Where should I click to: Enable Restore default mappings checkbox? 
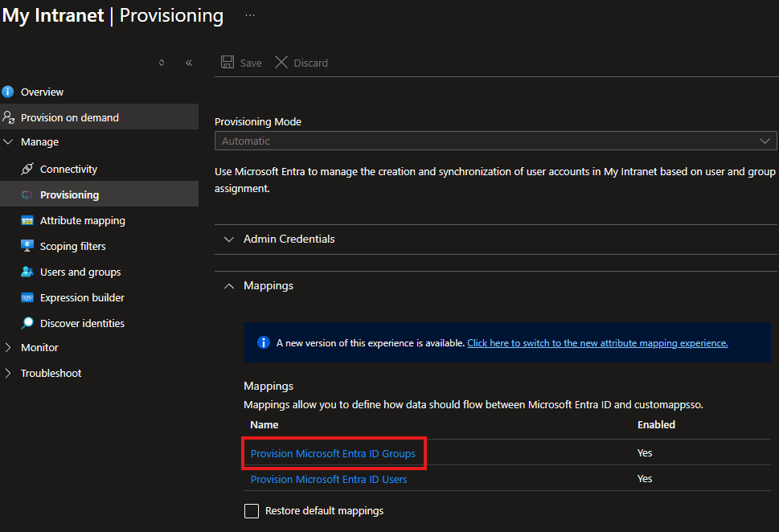[252, 510]
